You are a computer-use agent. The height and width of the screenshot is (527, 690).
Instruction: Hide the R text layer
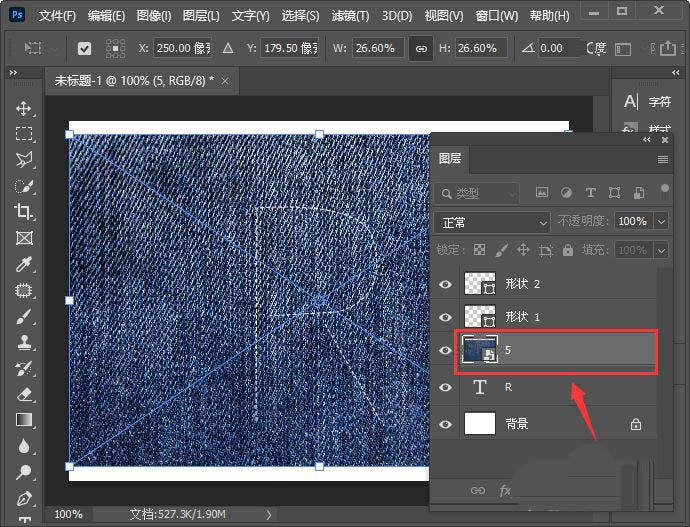click(x=445, y=387)
